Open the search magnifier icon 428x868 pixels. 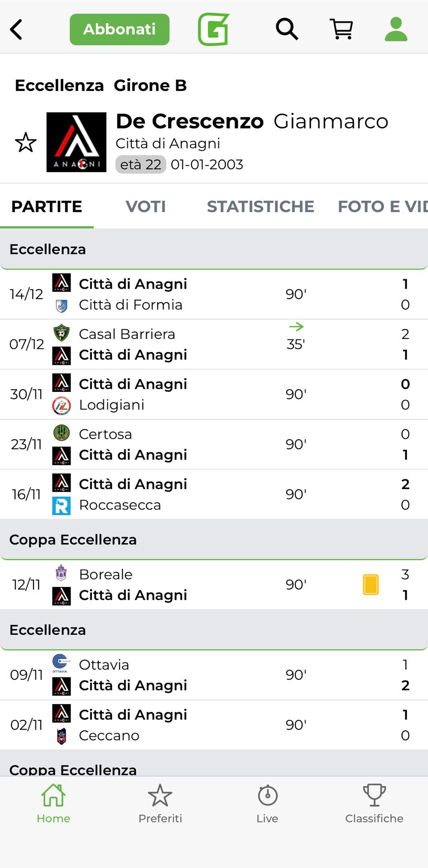pyautogui.click(x=287, y=30)
